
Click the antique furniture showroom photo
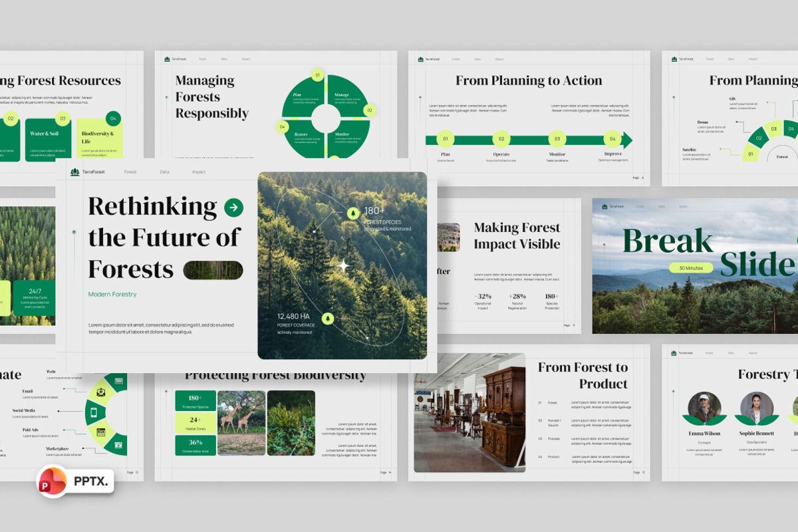click(469, 412)
